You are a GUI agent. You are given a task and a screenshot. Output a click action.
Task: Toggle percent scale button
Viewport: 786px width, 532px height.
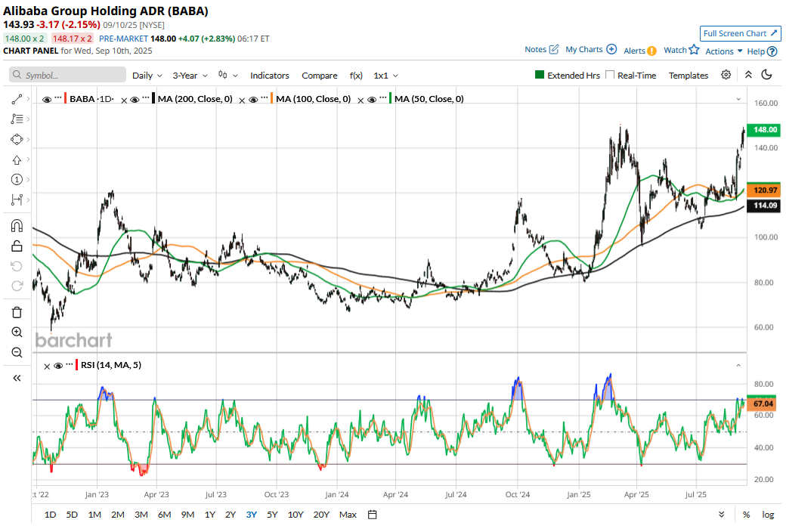(x=746, y=515)
